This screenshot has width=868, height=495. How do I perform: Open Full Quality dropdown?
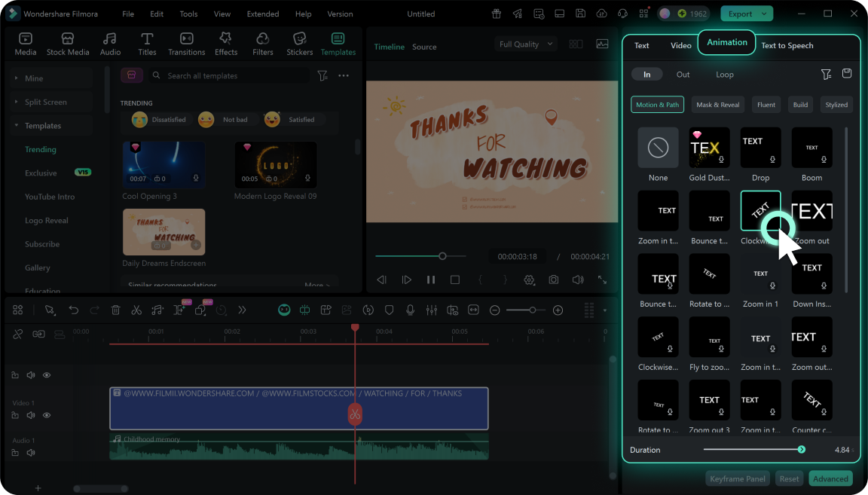tap(525, 44)
